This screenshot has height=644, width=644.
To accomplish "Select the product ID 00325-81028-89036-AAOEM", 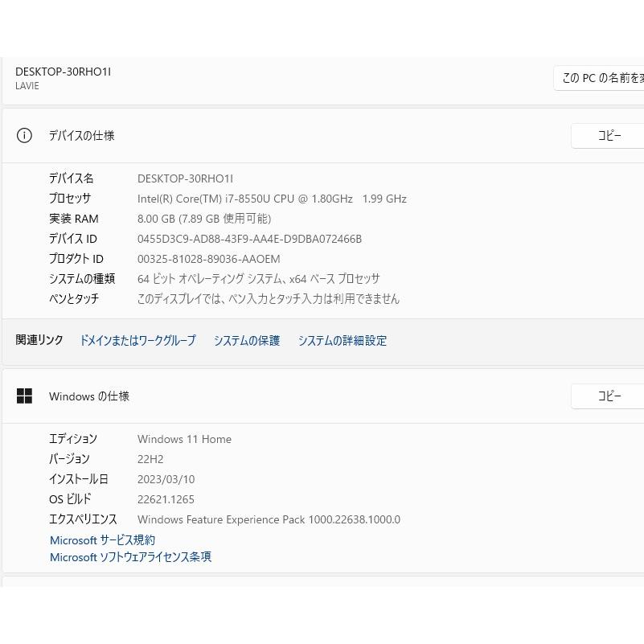I will (209, 259).
